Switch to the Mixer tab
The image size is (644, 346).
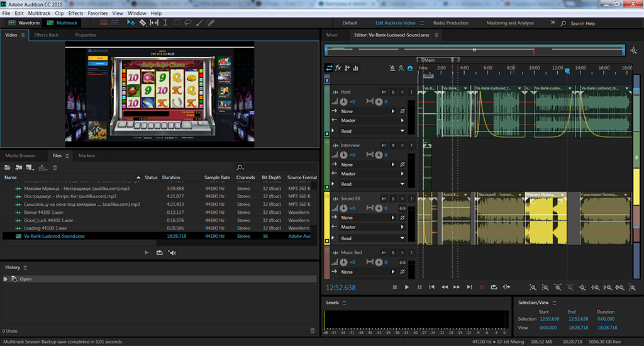[332, 35]
